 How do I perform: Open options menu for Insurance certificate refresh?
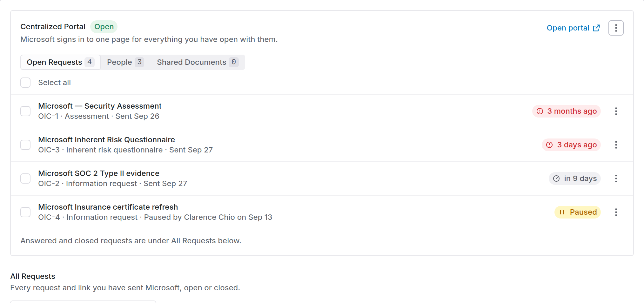(616, 212)
